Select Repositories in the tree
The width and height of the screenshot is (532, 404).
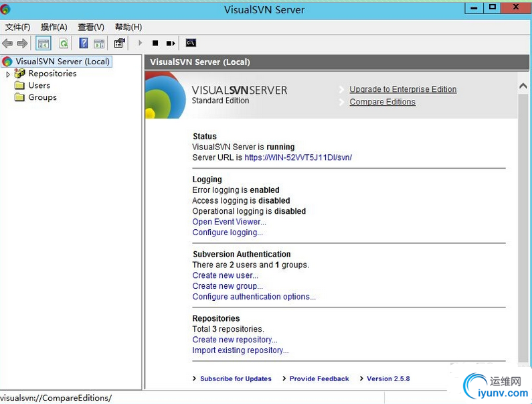(x=52, y=74)
